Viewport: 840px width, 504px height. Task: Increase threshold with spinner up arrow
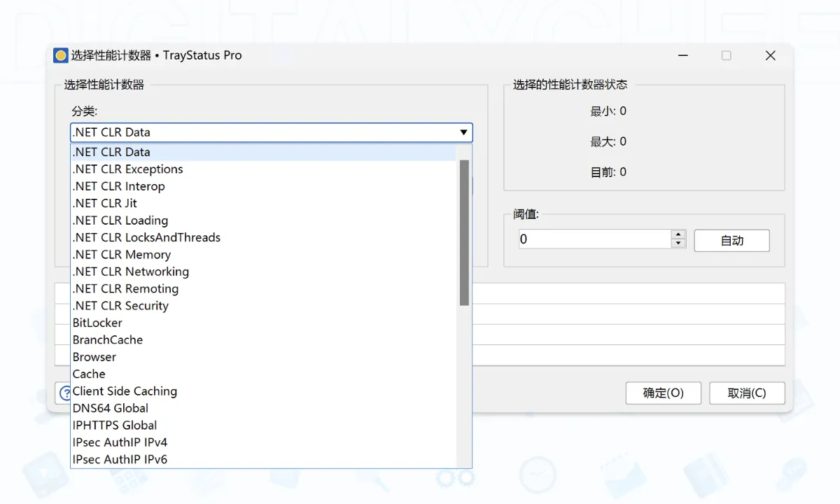click(678, 234)
